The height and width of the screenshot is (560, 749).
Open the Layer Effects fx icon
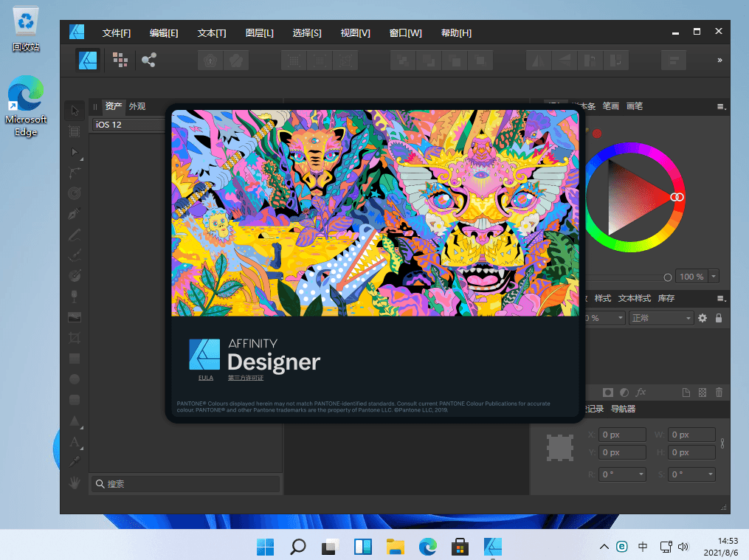pyautogui.click(x=641, y=393)
